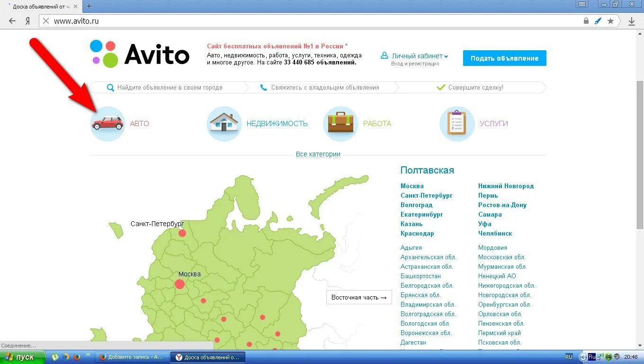Click the person icon near Личный кабинет
This screenshot has height=364, width=644.
click(385, 55)
